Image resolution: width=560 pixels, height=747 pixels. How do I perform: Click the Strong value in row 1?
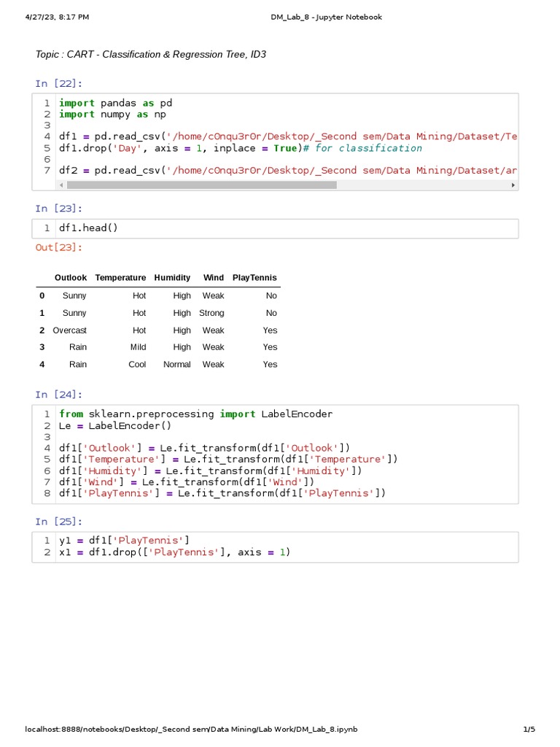211,313
